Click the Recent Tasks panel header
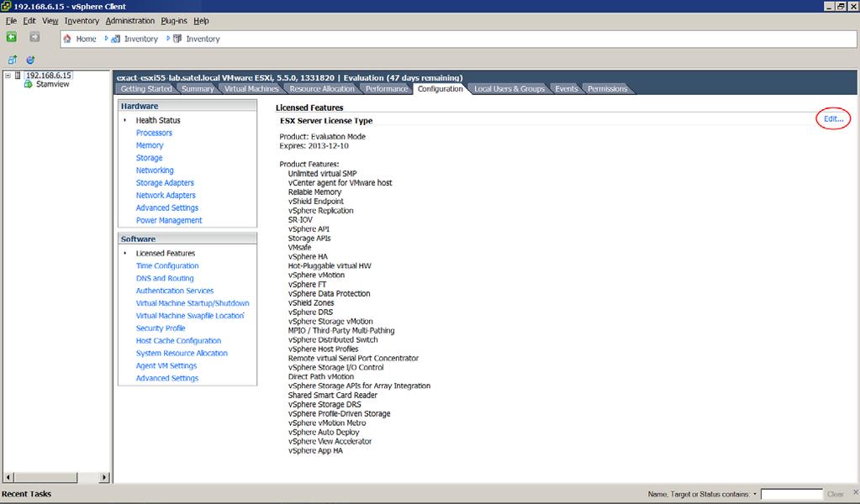 [26, 494]
